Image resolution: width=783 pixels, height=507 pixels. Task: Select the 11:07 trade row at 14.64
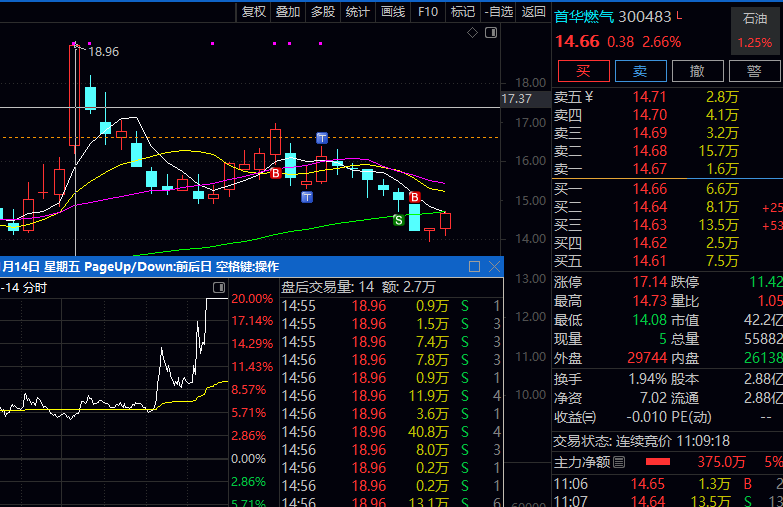(667, 501)
